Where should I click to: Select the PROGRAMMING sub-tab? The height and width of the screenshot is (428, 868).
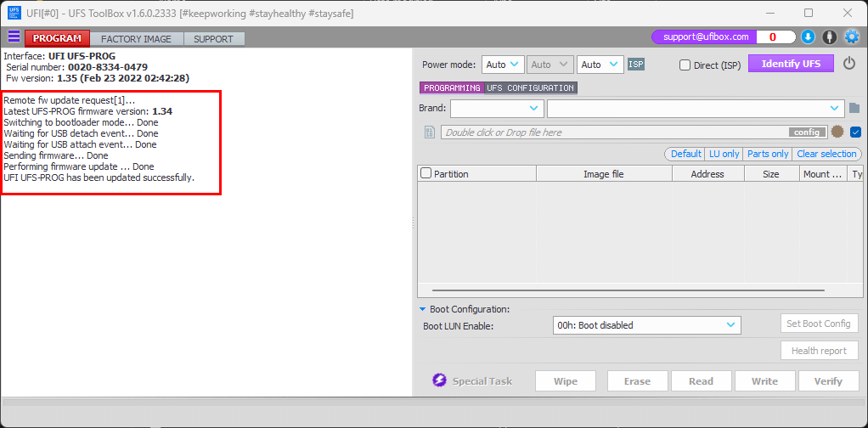pos(452,87)
